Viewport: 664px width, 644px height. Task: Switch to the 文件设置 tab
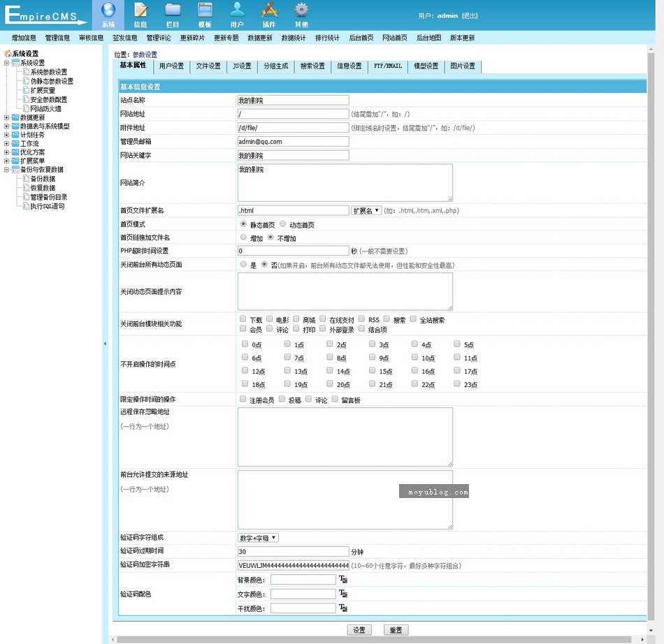tap(208, 66)
